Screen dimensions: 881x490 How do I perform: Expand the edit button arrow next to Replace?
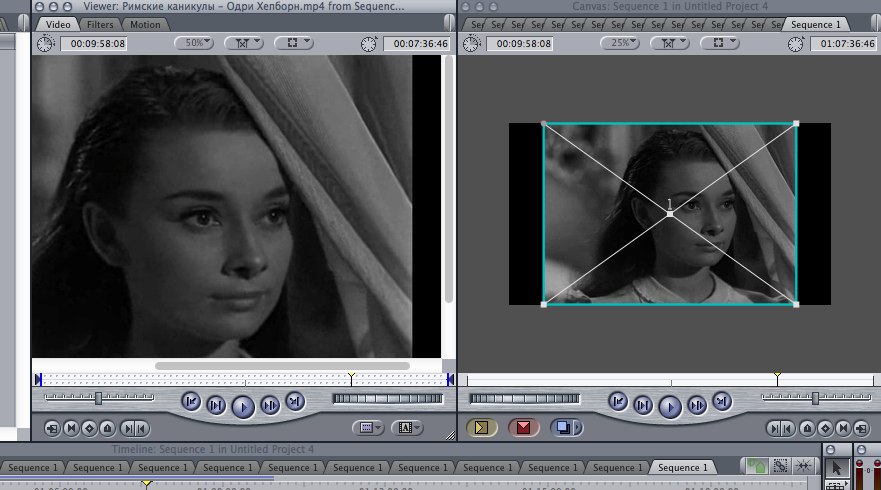[x=578, y=428]
